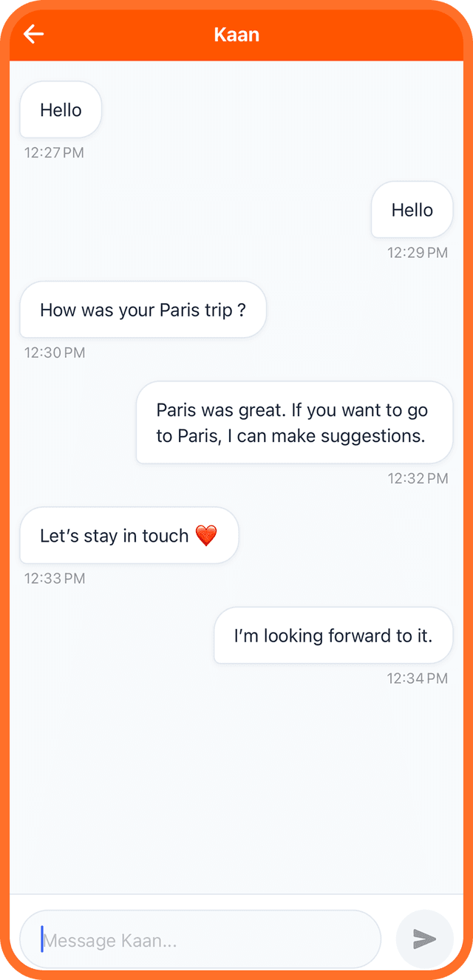The image size is (473, 980).
Task: Select the 12:27 PM timestamp
Action: pyautogui.click(x=54, y=153)
